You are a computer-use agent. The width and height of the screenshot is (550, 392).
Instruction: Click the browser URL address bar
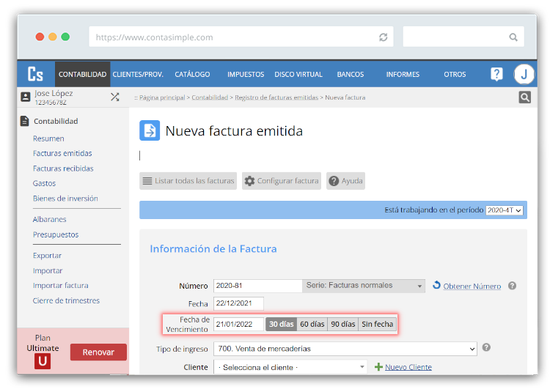pos(241,37)
